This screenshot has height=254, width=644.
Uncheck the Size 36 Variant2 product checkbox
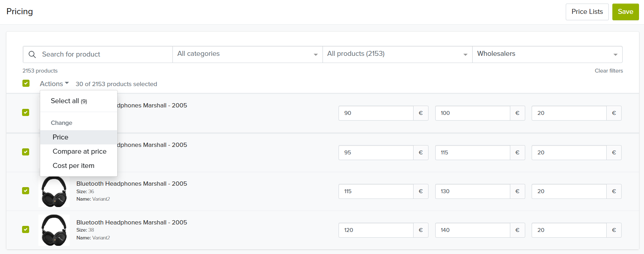pyautogui.click(x=26, y=191)
